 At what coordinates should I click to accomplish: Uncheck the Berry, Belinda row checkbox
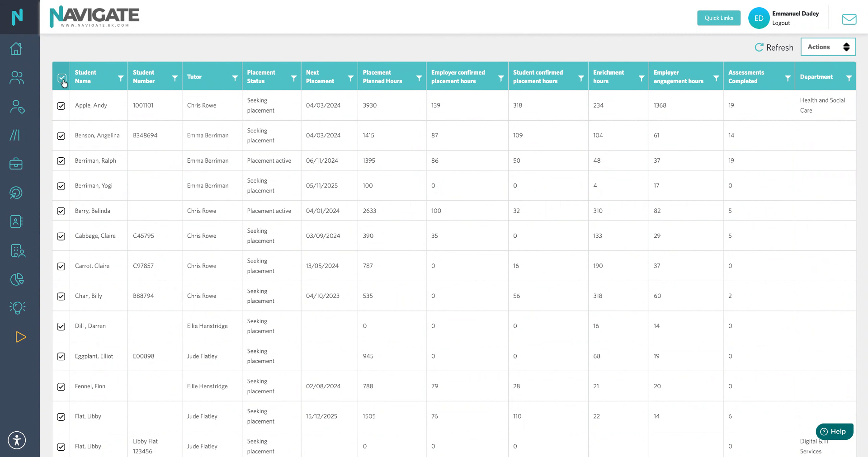click(61, 211)
